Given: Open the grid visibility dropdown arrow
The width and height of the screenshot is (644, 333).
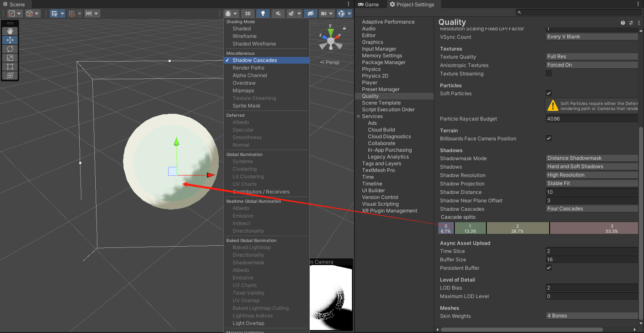Looking at the screenshot, I should 62,13.
